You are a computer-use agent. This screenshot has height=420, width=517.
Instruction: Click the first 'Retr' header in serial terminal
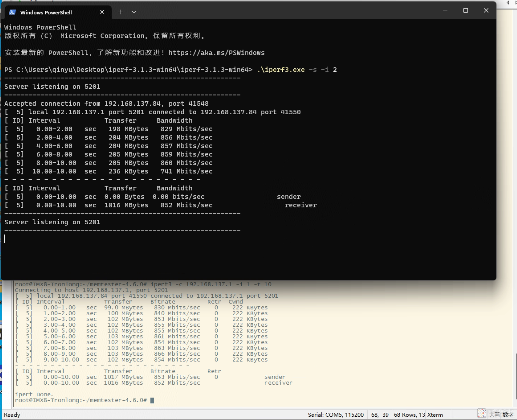click(214, 301)
